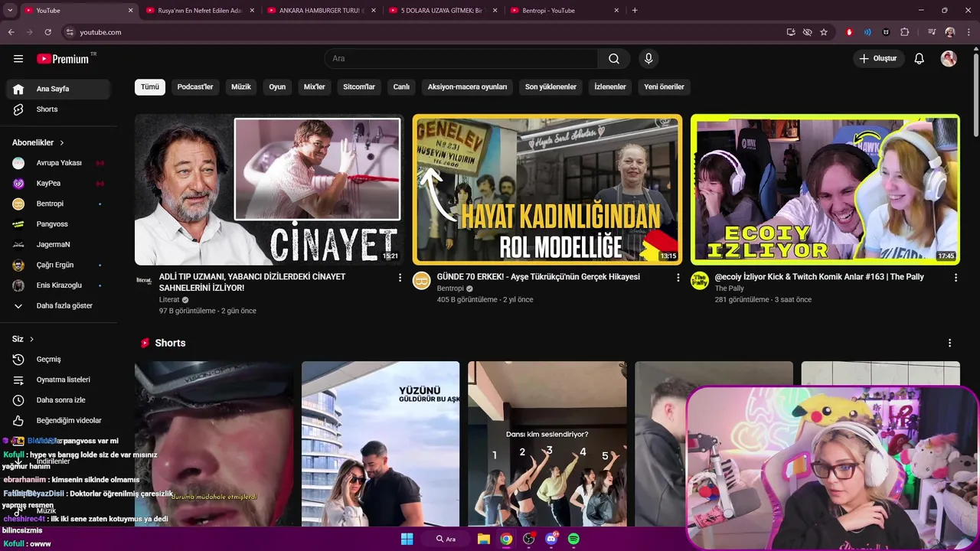Go to the YouTube Premium logo home

tap(64, 59)
